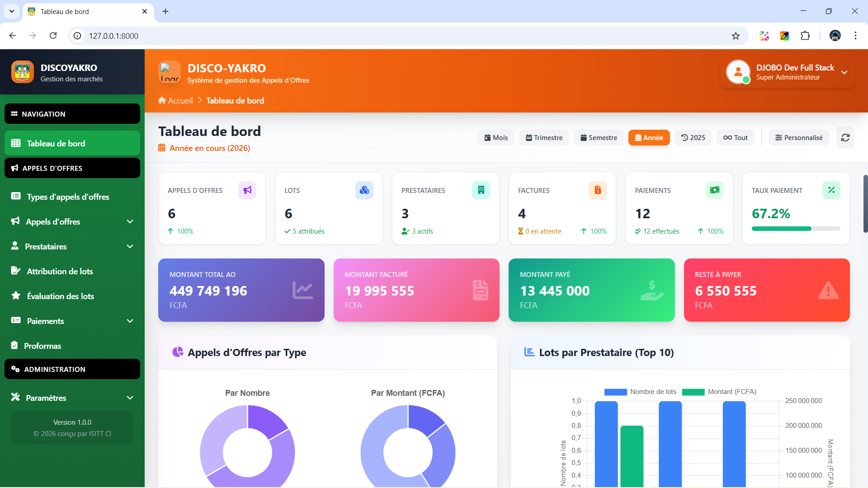Filter dashboard by Semestre
868x488 pixels.
[x=599, y=138]
